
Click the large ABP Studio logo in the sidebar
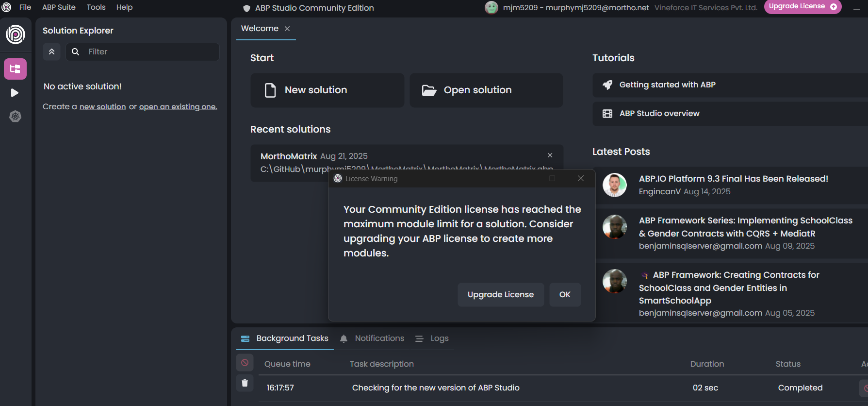(x=16, y=34)
